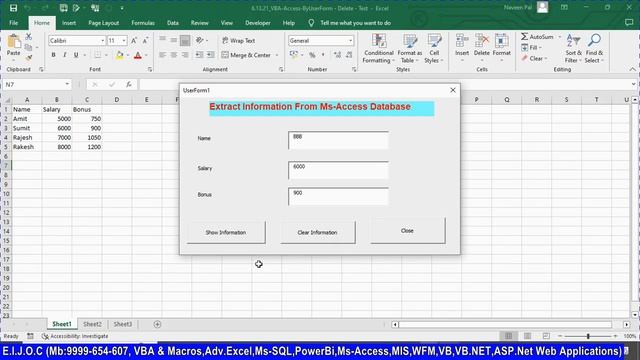640x360 pixels.
Task: Click the Salary text box showing 6000
Action: point(338,170)
